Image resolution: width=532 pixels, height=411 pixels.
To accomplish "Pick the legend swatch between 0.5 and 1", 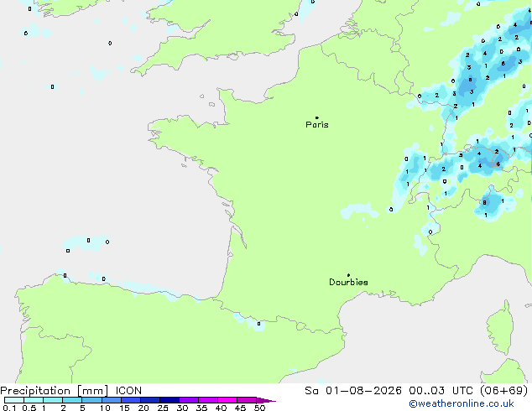I will 34,400.
